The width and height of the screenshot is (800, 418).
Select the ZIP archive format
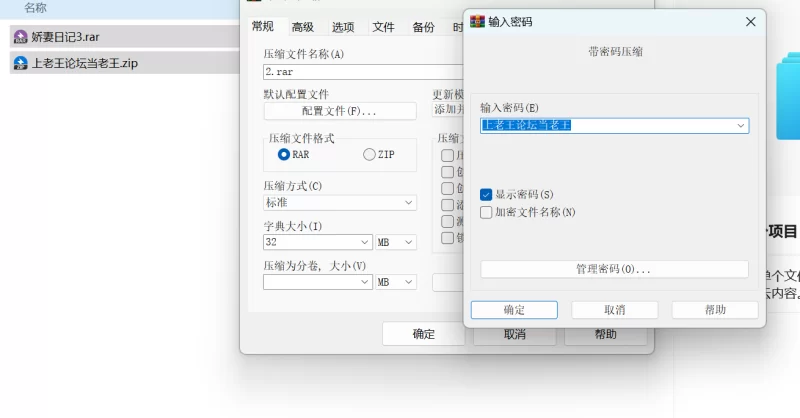tap(369, 154)
